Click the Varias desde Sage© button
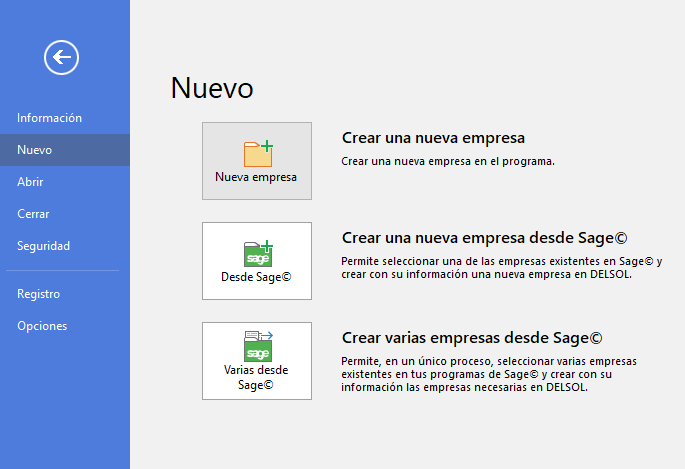685x469 pixels. 257,361
